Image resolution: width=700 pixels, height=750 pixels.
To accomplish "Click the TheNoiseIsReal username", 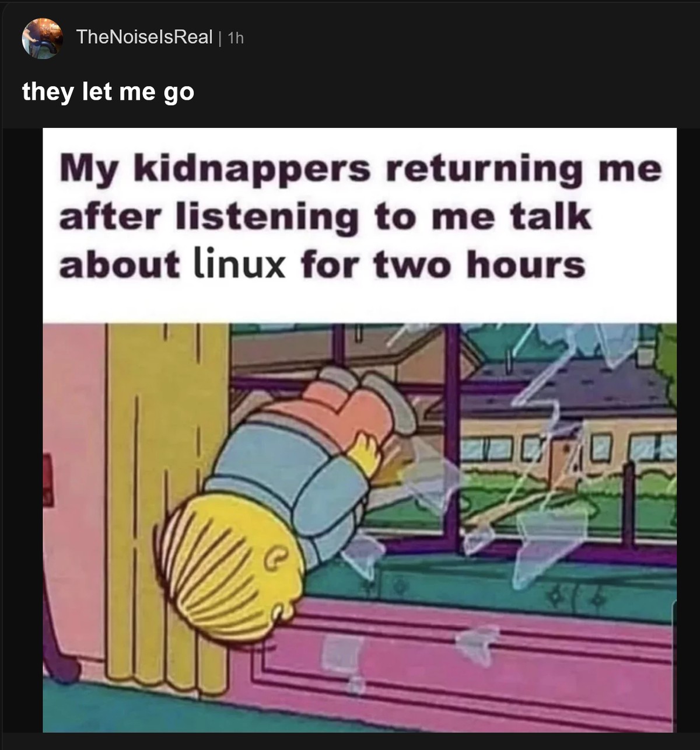I will click(x=145, y=37).
